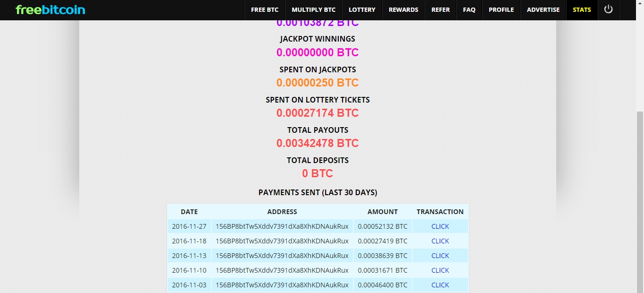Open the ADVERTISE page
This screenshot has width=644, height=293.
pos(543,9)
